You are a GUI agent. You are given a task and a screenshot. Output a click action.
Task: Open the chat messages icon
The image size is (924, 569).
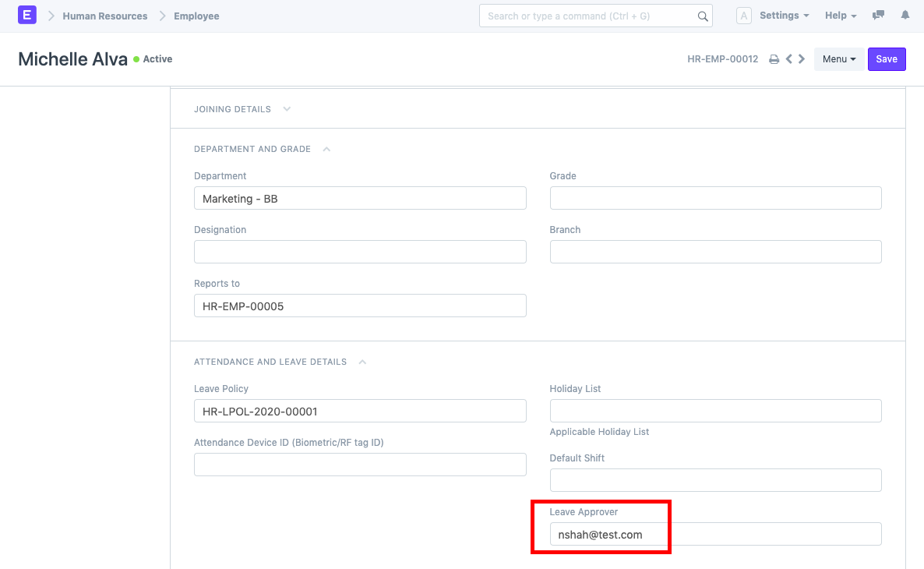pyautogui.click(x=879, y=16)
